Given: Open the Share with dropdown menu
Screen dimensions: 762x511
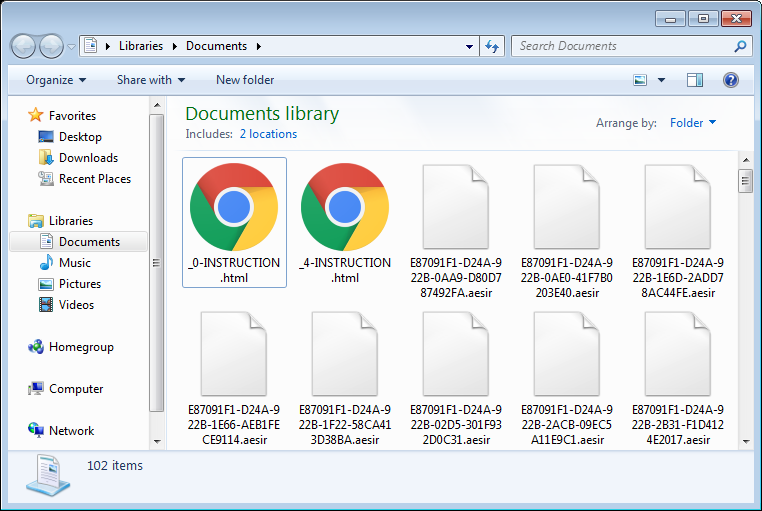Looking at the screenshot, I should point(151,80).
